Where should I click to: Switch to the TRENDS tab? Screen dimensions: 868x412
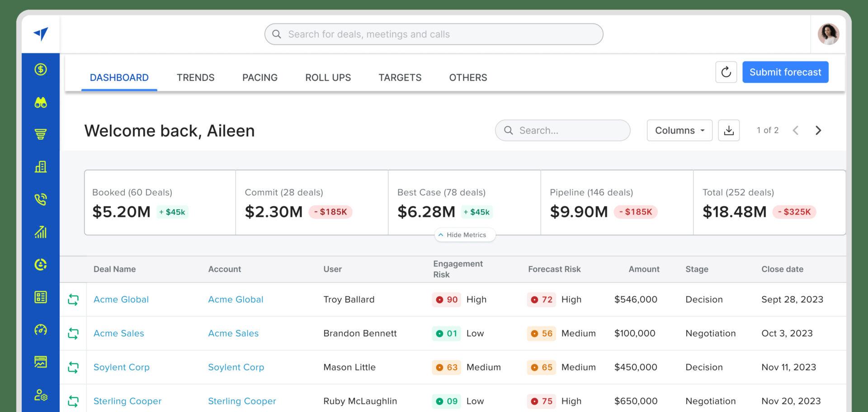coord(195,77)
